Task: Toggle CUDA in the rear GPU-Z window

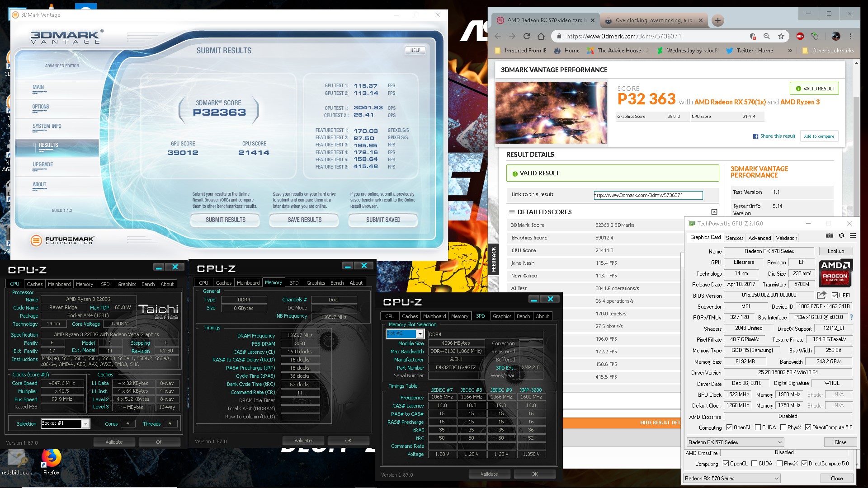Action: 754,464
